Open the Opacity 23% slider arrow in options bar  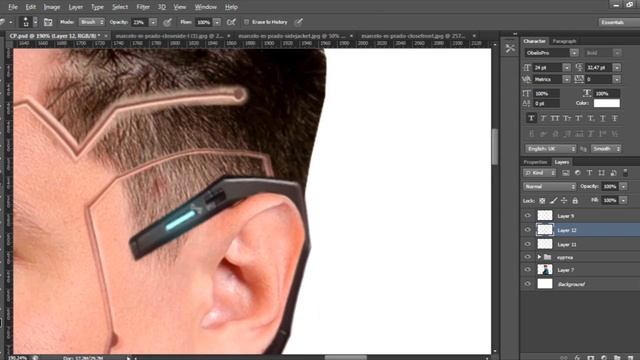tap(153, 22)
